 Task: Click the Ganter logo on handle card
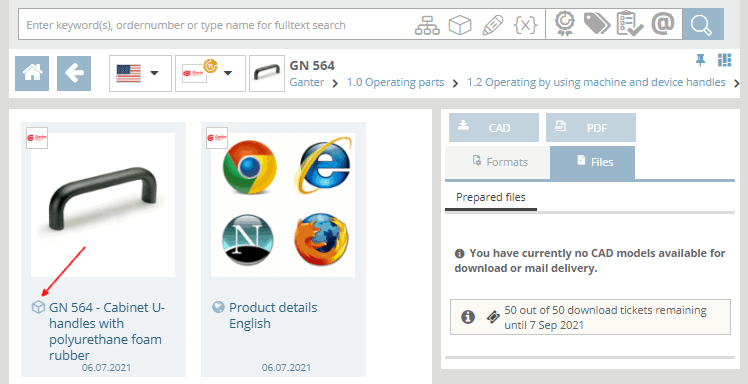[37, 138]
